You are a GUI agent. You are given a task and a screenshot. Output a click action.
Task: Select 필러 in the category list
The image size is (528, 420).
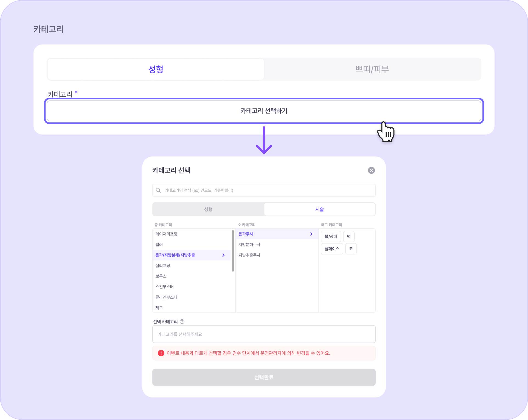click(192, 244)
